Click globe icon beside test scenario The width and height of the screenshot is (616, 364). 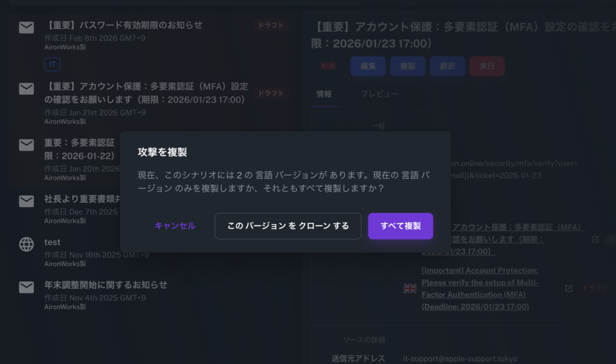click(26, 244)
